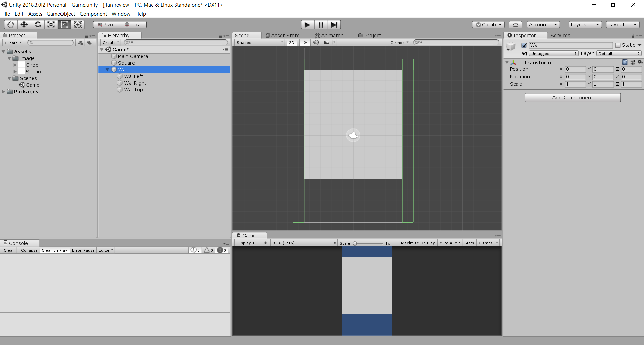Switch to the Animator tab

click(329, 36)
